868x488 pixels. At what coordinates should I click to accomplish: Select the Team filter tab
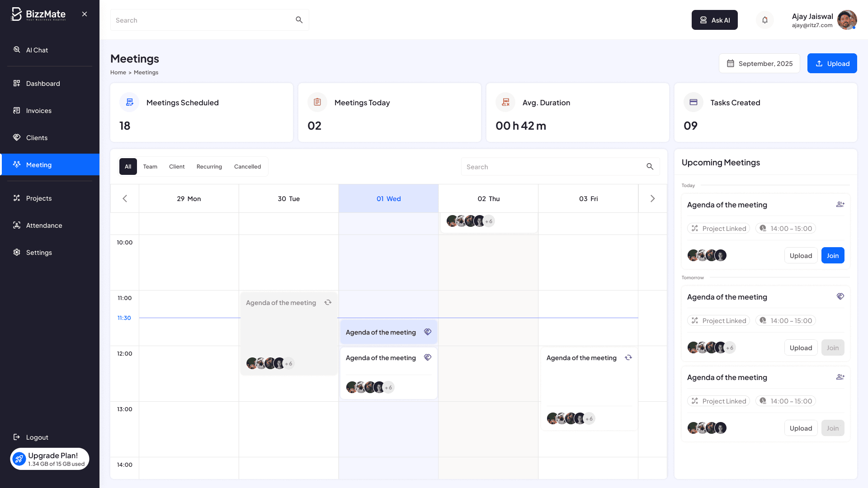pyautogui.click(x=150, y=167)
